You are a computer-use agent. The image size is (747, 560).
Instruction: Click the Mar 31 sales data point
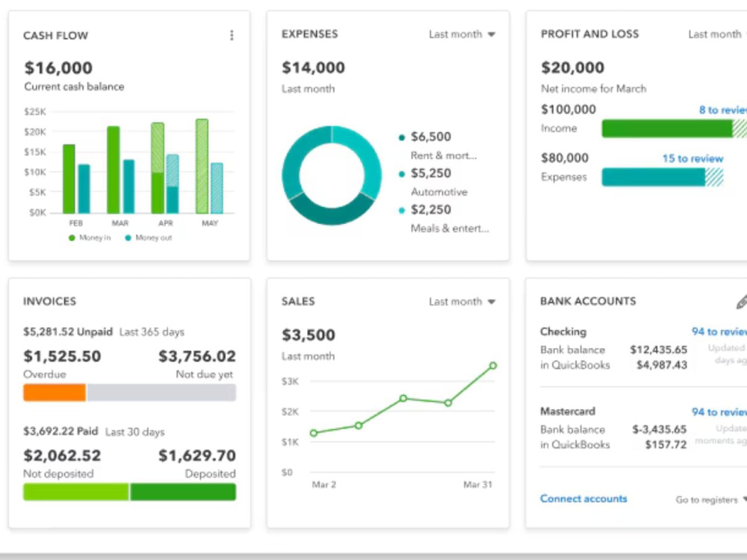pos(493,366)
